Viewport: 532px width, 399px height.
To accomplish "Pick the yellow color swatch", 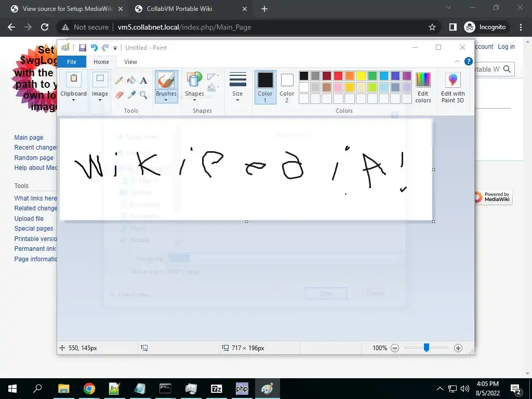I will pos(361,76).
